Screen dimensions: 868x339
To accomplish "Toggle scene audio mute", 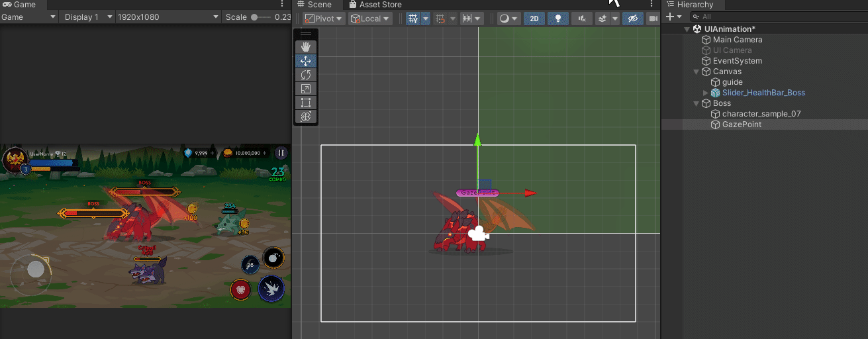I will click(582, 19).
